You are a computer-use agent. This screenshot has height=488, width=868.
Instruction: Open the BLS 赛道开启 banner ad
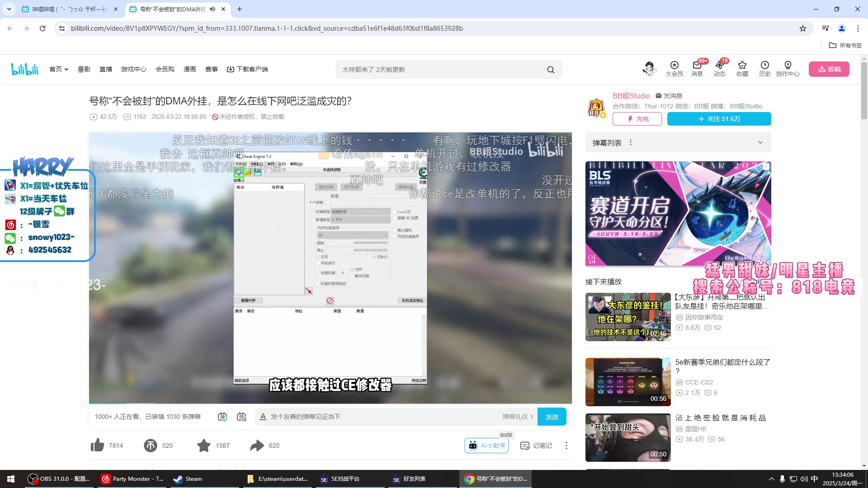[678, 213]
